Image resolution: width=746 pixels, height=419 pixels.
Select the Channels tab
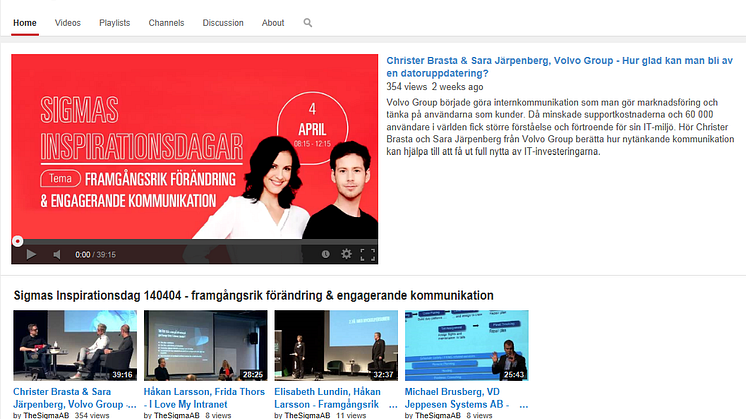point(166,23)
